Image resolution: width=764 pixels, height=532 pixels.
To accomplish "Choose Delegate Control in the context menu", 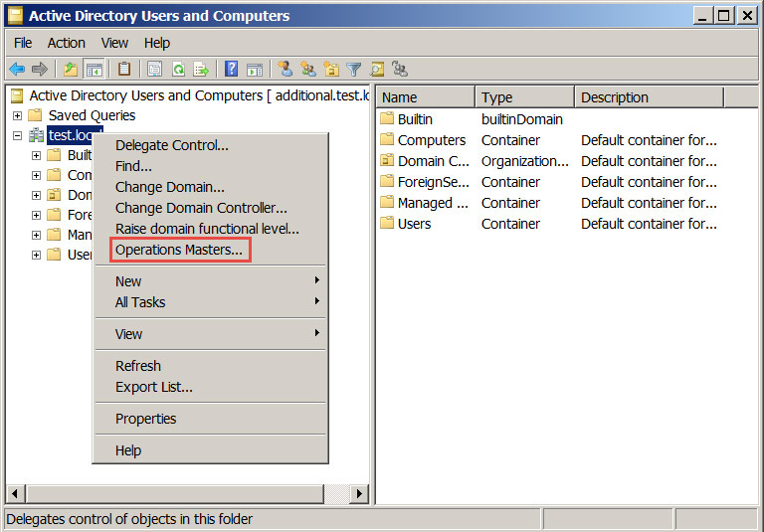I will (171, 145).
